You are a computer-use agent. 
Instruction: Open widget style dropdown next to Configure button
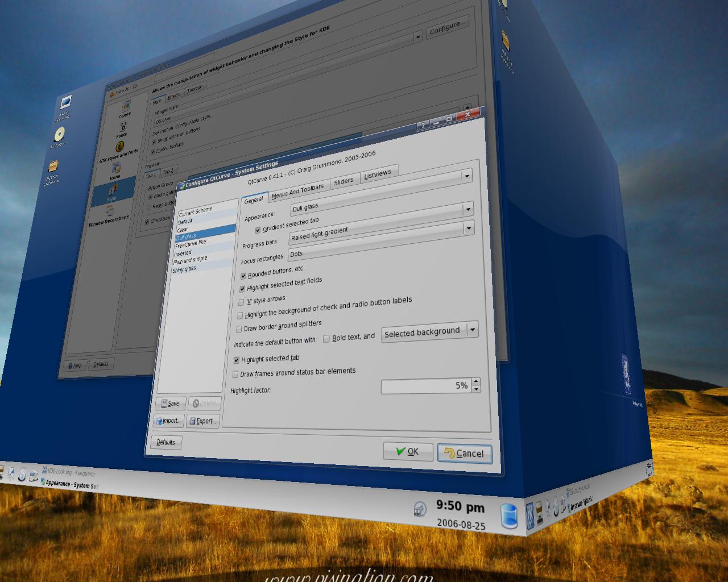tap(417, 36)
